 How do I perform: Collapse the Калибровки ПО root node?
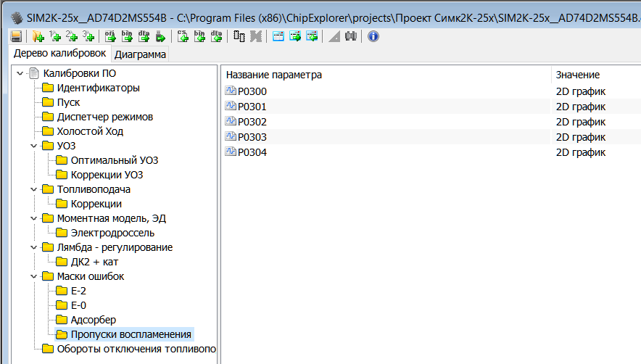click(x=20, y=73)
